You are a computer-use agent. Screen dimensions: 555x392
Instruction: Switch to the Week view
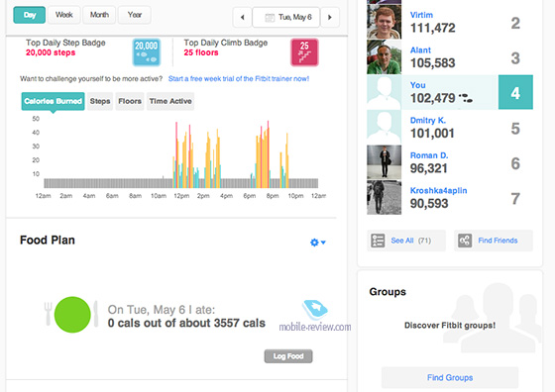coord(64,15)
